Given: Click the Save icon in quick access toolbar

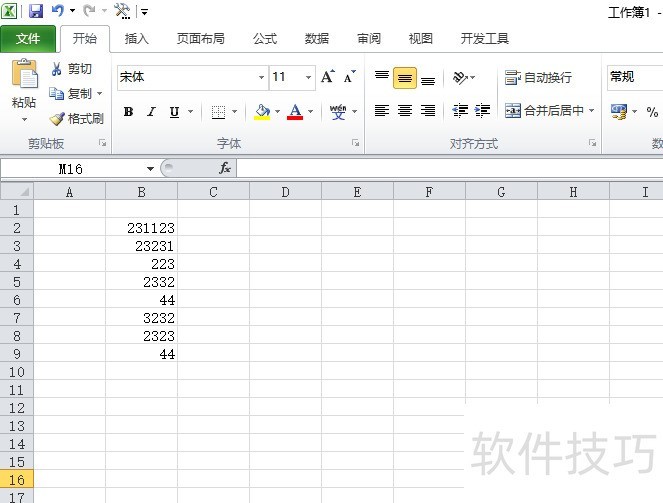Looking at the screenshot, I should 36,11.
